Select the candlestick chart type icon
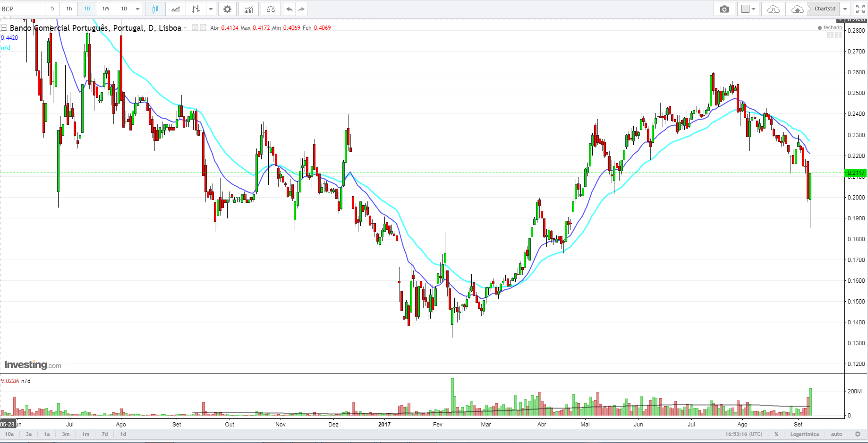 coord(155,9)
